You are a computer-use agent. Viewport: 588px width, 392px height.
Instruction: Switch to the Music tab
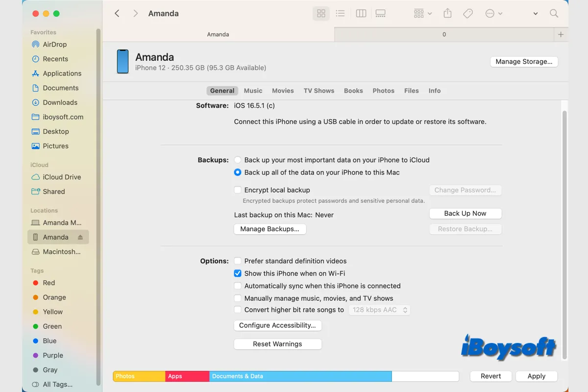click(x=253, y=91)
